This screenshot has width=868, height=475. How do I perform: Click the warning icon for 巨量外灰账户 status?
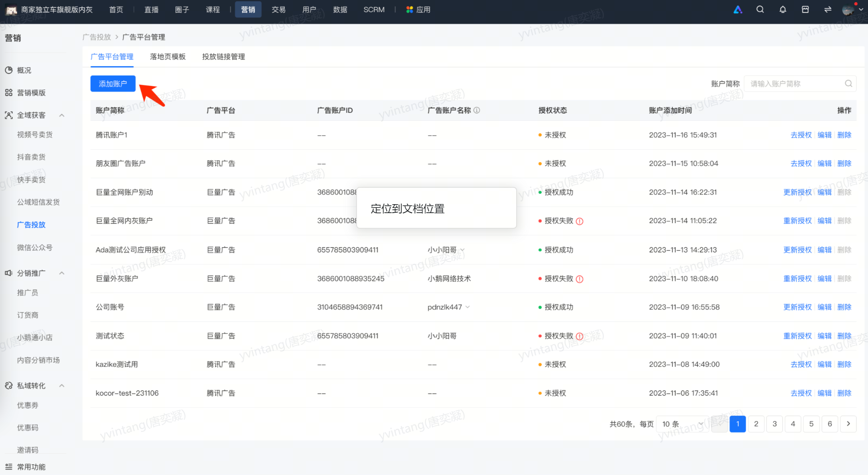click(x=580, y=279)
